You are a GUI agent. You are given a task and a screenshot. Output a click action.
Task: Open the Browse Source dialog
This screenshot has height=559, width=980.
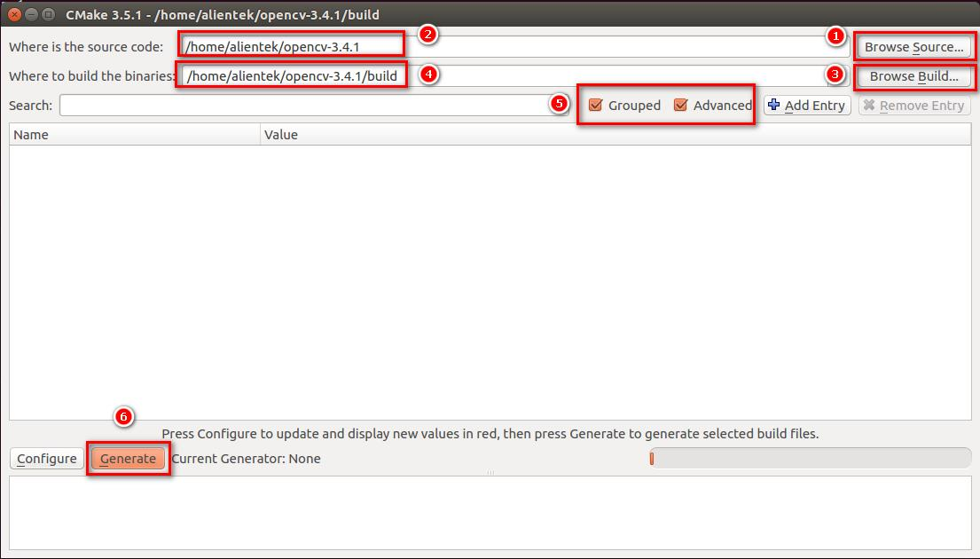[914, 46]
